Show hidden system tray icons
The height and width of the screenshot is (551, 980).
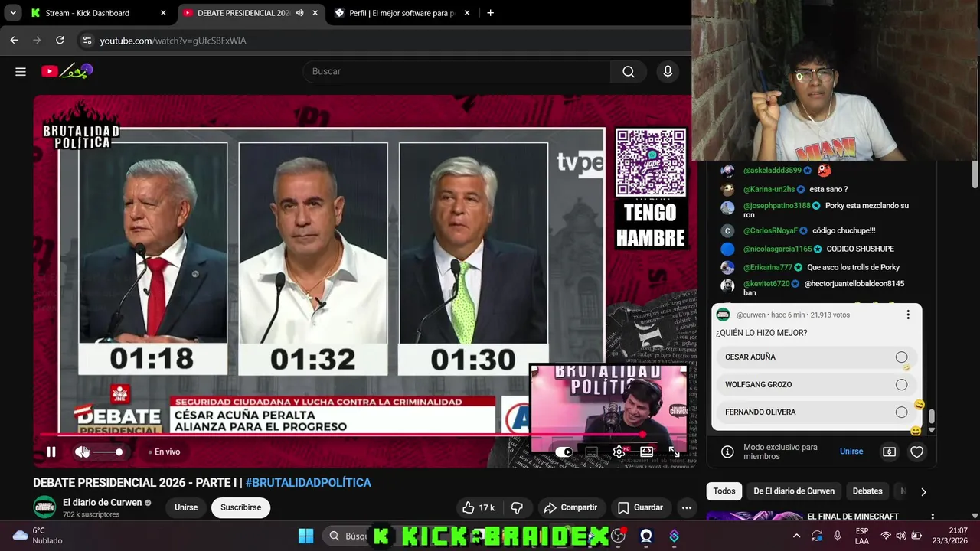pos(796,536)
